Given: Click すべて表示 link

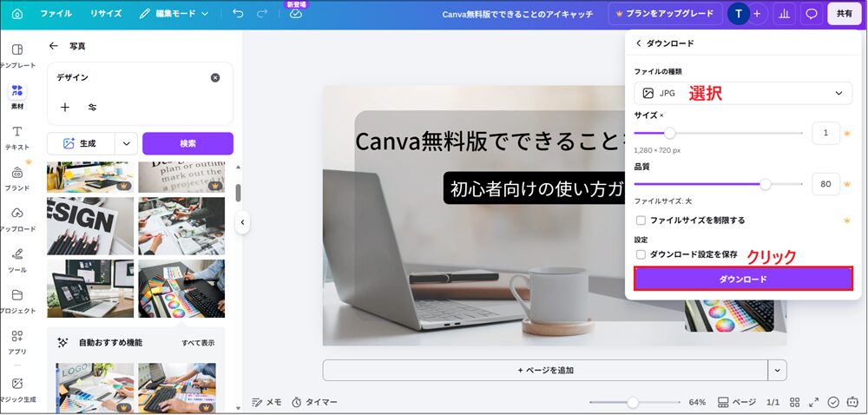Looking at the screenshot, I should 198,343.
